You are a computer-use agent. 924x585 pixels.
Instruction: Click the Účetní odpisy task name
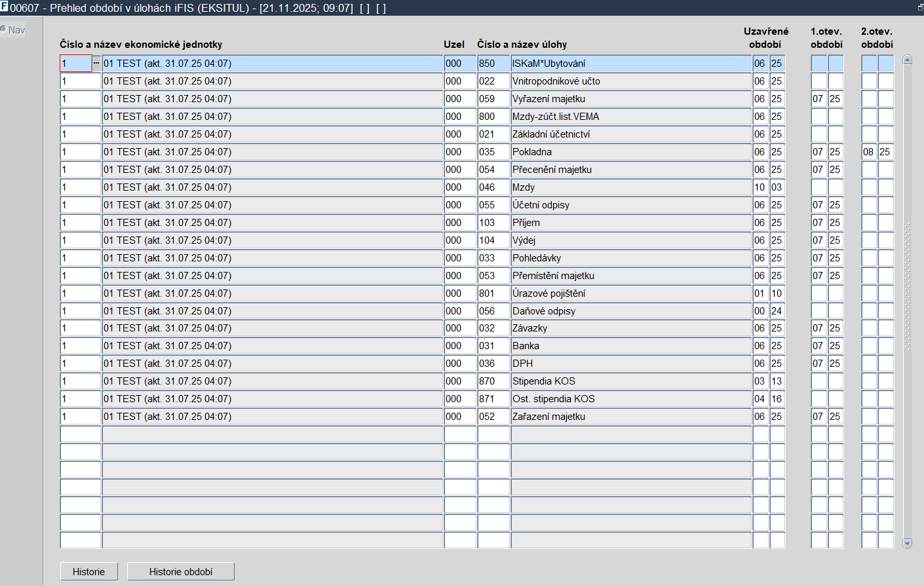(631, 205)
